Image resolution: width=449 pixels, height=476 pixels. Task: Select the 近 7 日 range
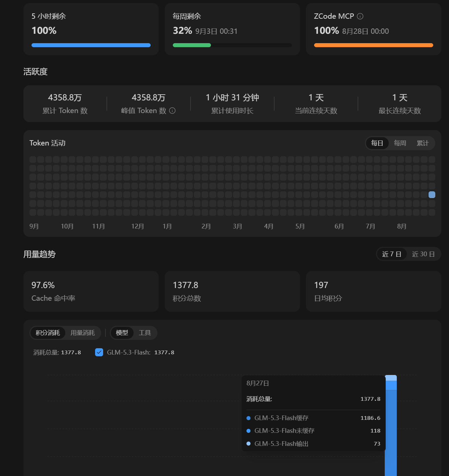point(392,254)
